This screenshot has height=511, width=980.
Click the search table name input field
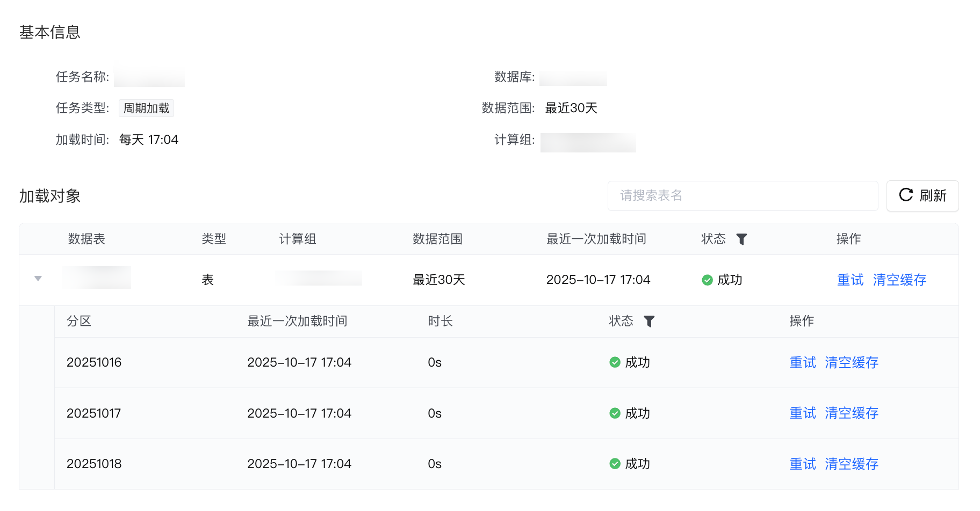click(x=743, y=196)
